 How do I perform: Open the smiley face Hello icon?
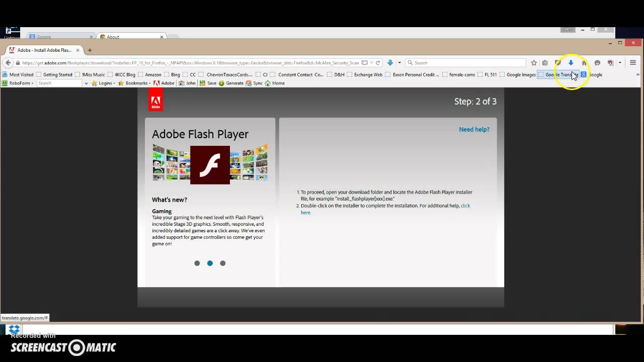[x=597, y=63]
